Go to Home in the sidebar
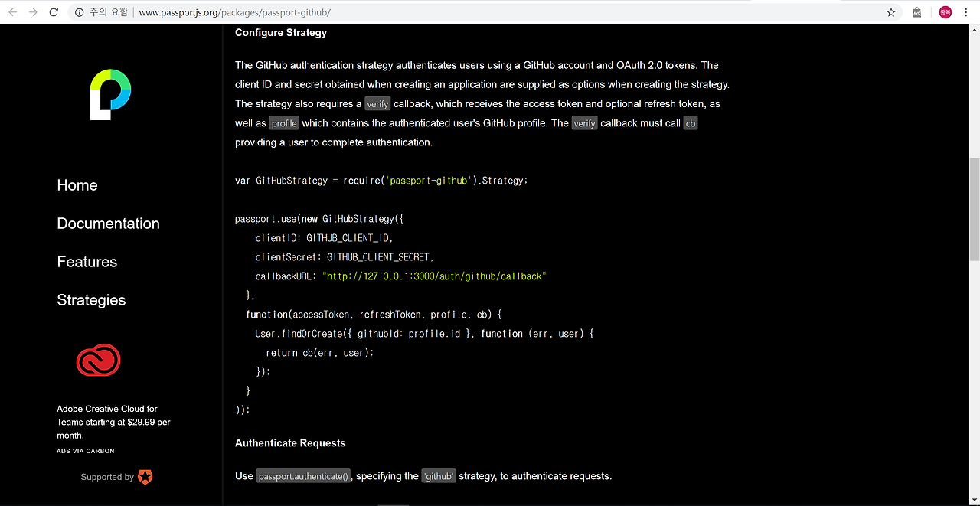Screen dimensions: 980x506 coord(77,185)
